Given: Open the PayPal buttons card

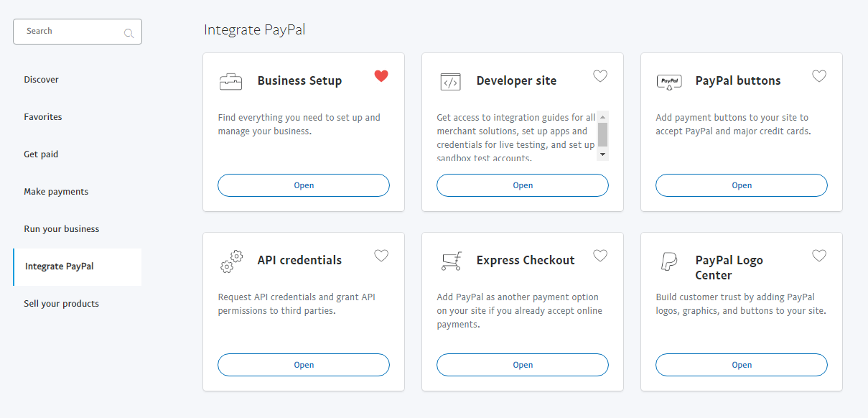Looking at the screenshot, I should (742, 185).
